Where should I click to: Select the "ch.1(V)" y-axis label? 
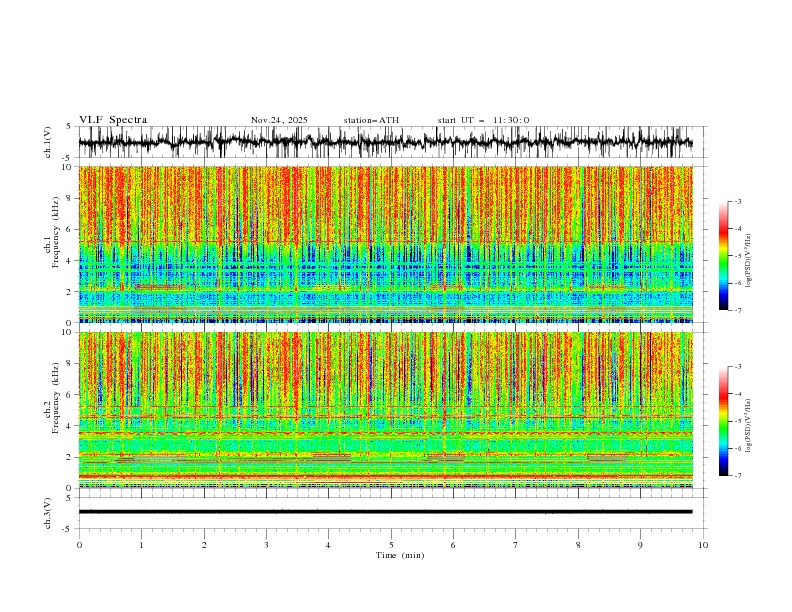pos(48,142)
